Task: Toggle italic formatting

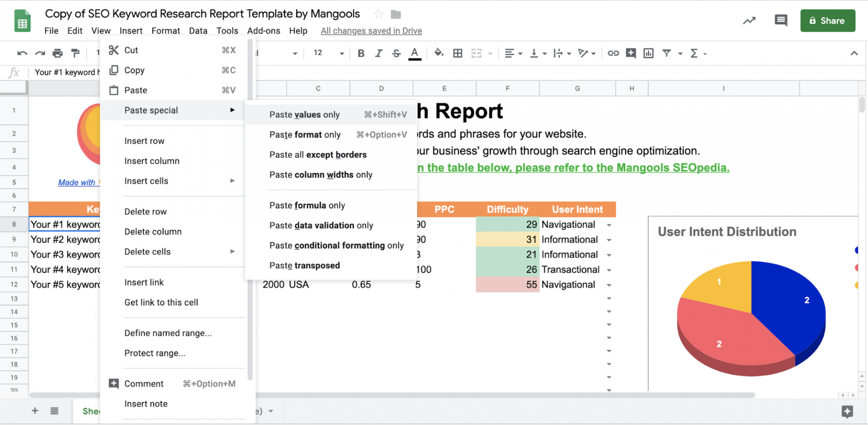Action: coord(379,53)
